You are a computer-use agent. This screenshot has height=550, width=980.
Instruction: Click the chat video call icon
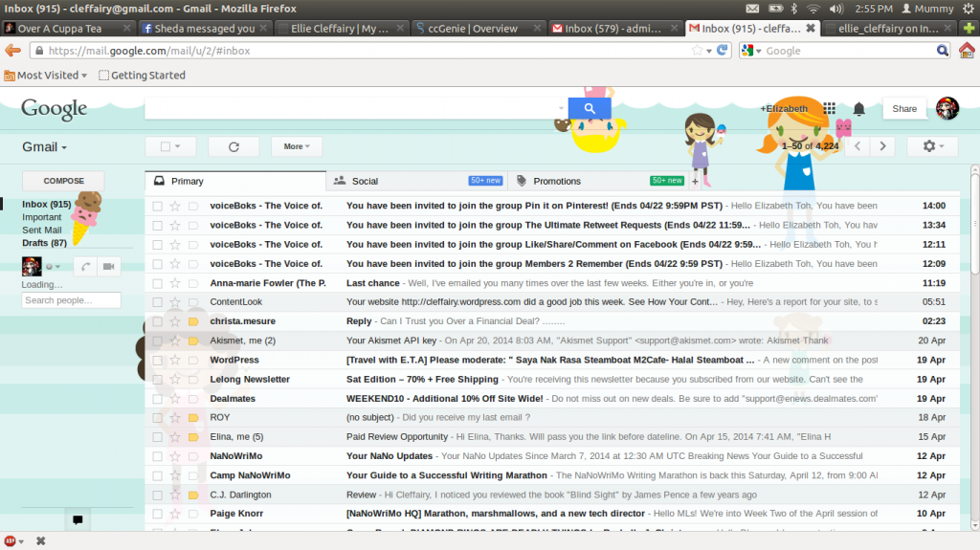pyautogui.click(x=108, y=266)
